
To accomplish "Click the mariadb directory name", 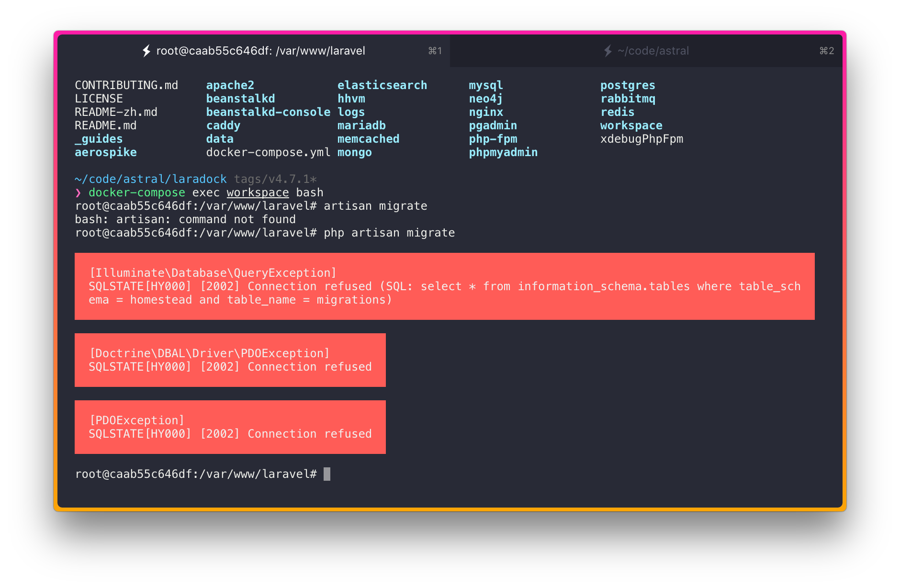I will [x=361, y=125].
